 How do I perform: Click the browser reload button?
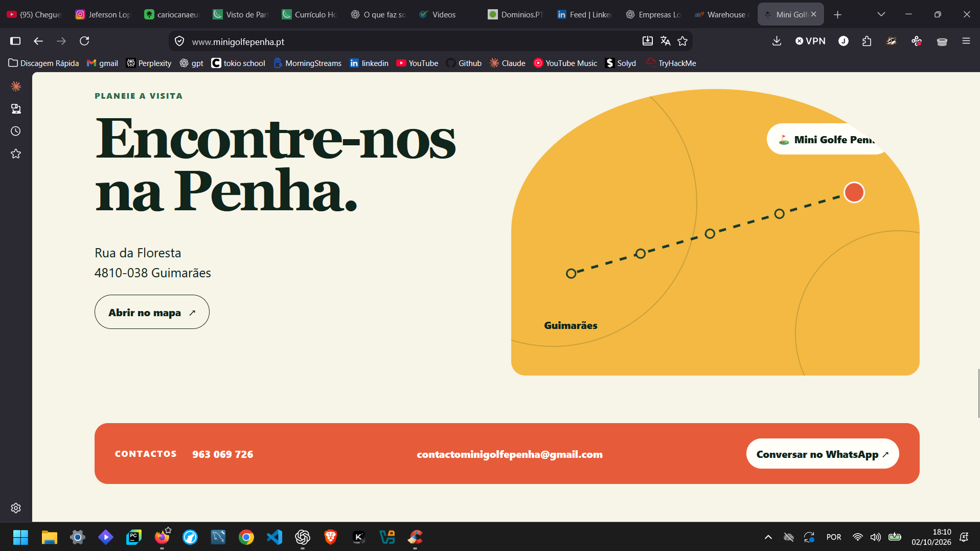click(x=84, y=41)
